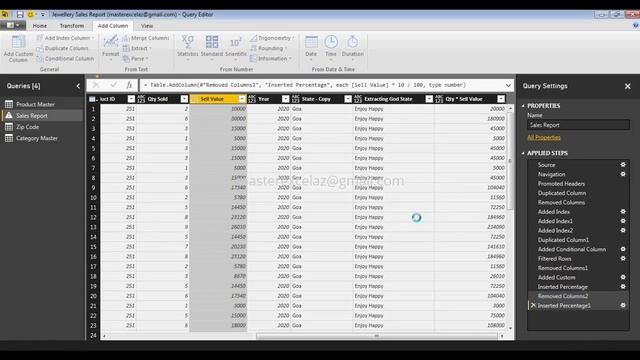Switch to the Transform tab
Screen dimensions: 640x360
pyautogui.click(x=72, y=26)
